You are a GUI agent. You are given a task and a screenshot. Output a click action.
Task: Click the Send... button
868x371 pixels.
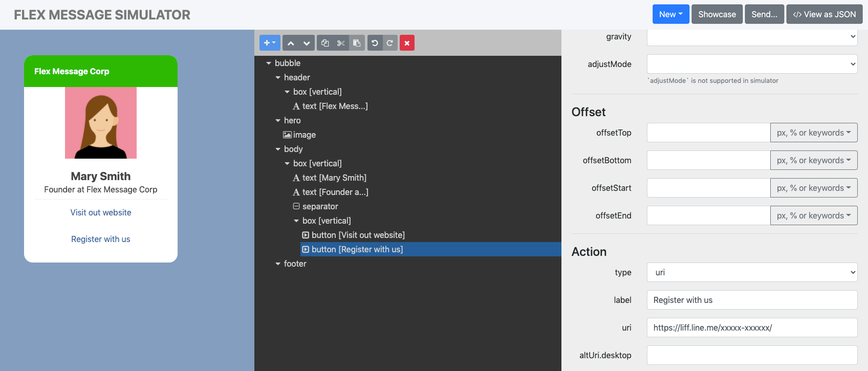(764, 14)
